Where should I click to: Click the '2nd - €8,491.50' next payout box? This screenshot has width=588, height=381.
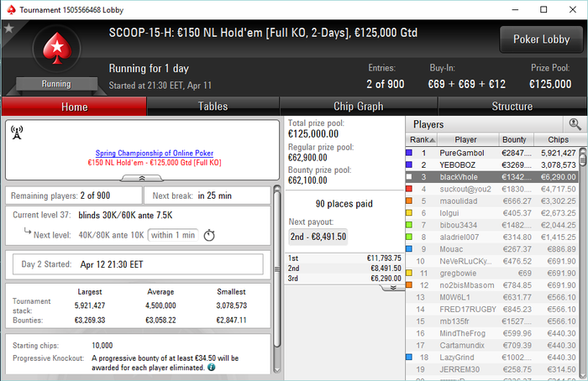coord(318,237)
